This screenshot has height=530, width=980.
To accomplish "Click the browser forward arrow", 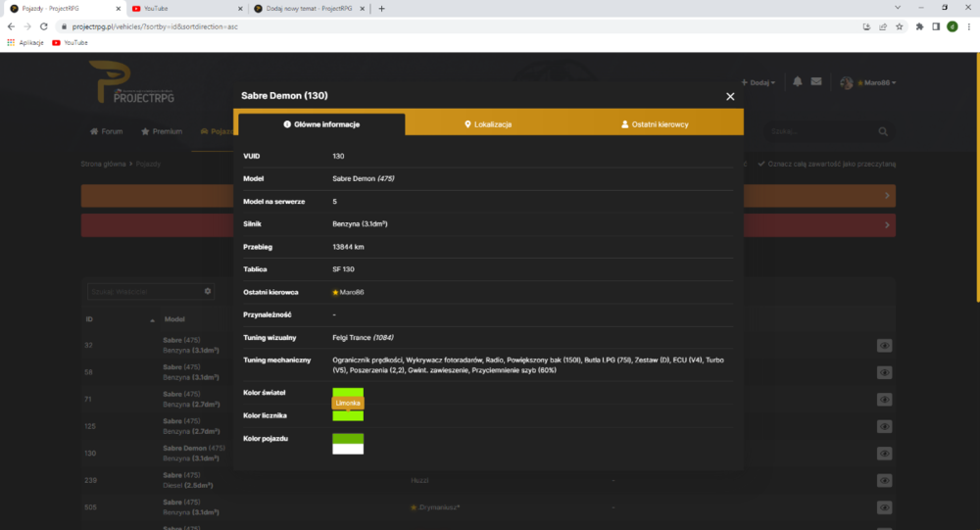I will [26, 26].
